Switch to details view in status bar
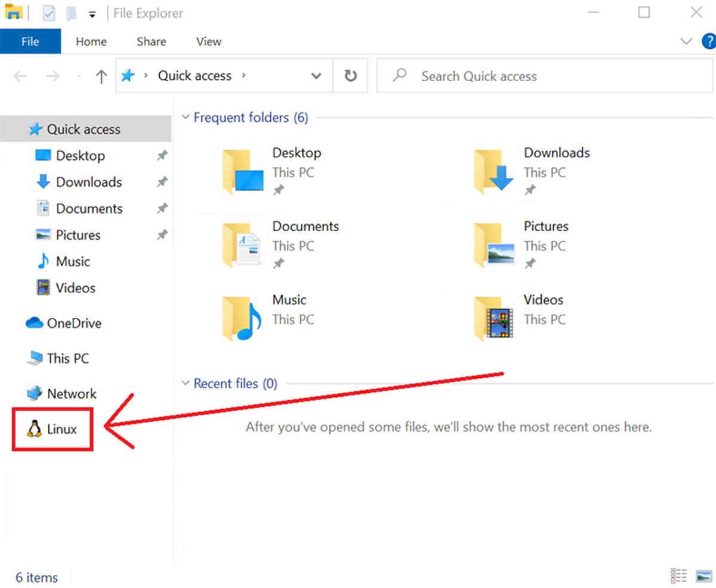 tap(680, 575)
